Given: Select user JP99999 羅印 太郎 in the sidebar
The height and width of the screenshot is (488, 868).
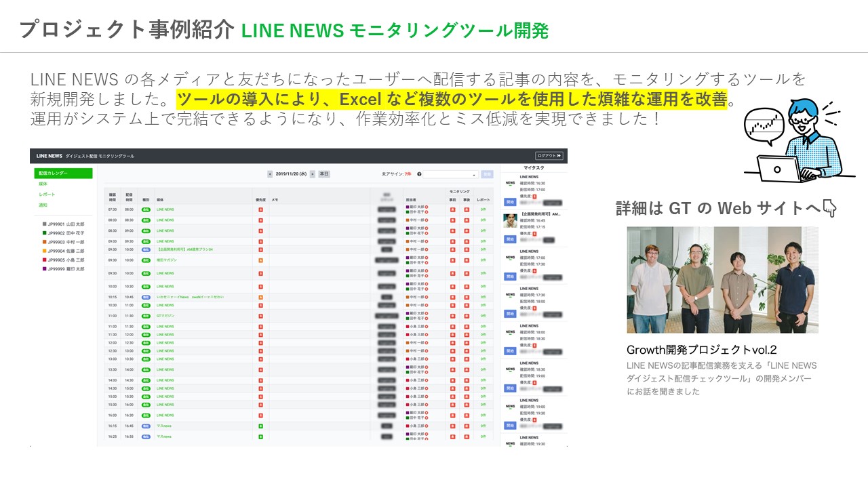Looking at the screenshot, I should point(63,268).
